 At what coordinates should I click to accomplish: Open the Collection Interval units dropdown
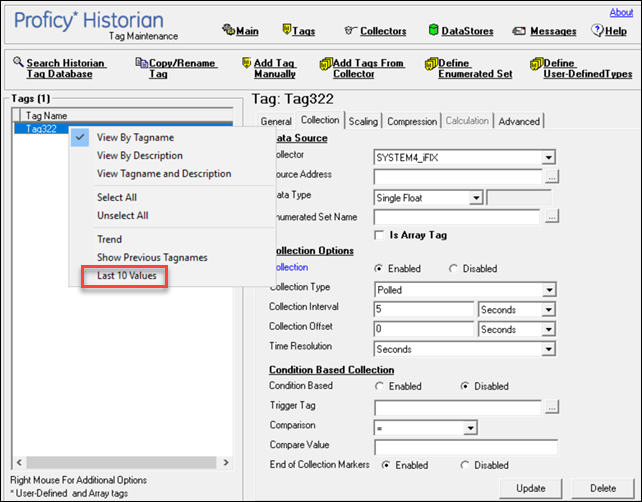549,310
